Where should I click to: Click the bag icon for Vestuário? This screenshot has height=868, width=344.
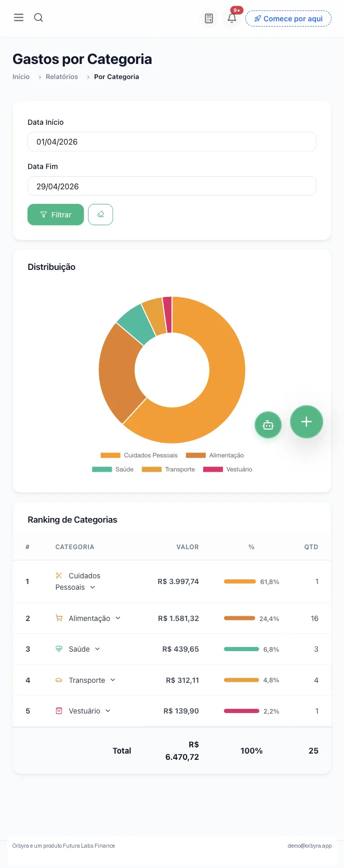[59, 711]
